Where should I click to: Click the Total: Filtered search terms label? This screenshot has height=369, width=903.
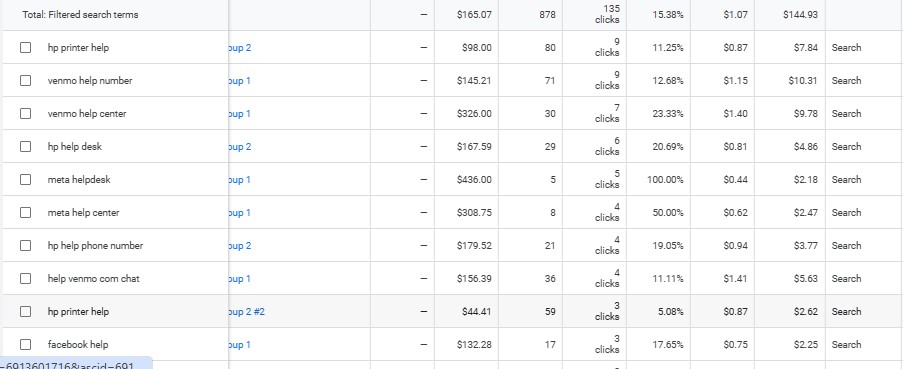point(80,14)
